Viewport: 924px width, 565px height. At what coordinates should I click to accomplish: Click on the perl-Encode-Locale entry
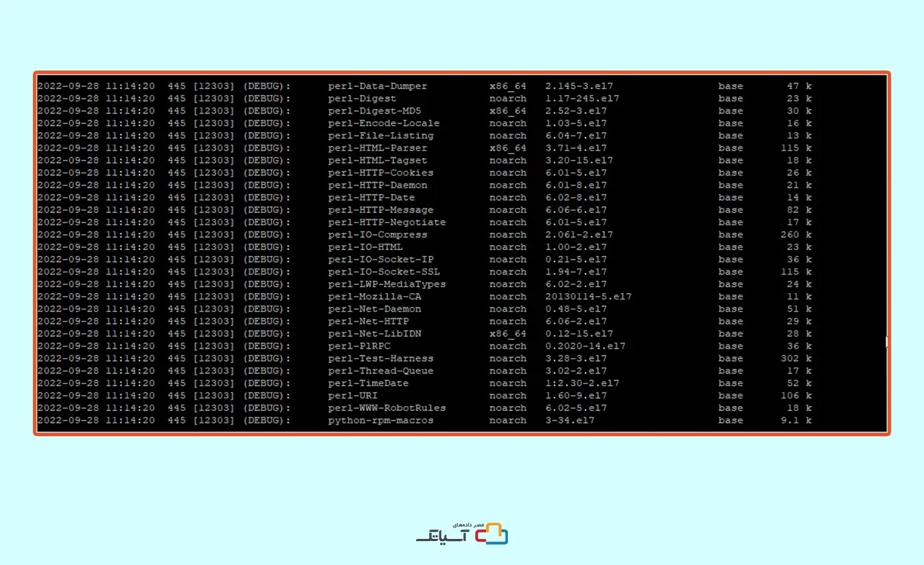383,123
